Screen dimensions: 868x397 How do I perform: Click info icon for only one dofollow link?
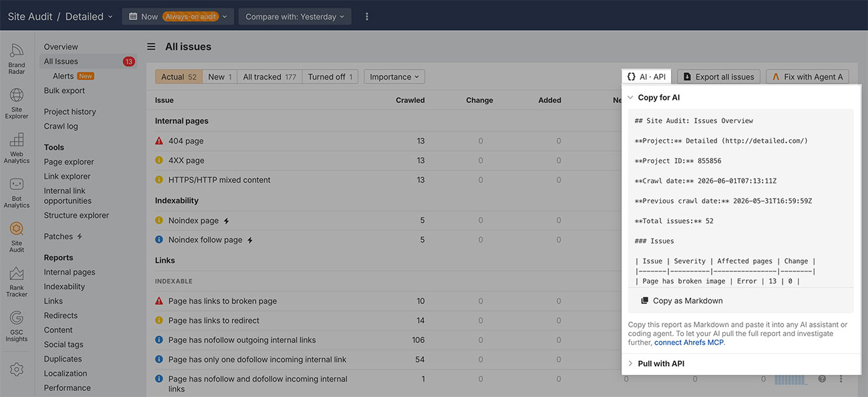159,360
